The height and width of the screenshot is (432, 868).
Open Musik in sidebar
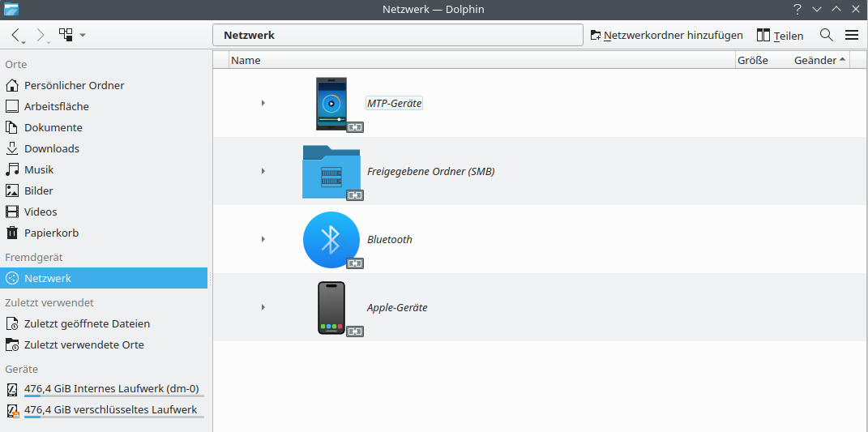click(104, 169)
